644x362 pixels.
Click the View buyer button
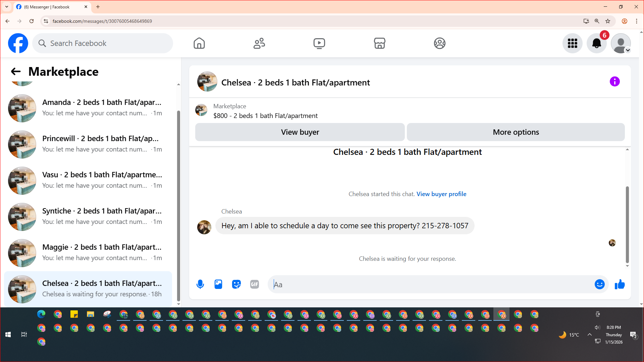pos(300,132)
